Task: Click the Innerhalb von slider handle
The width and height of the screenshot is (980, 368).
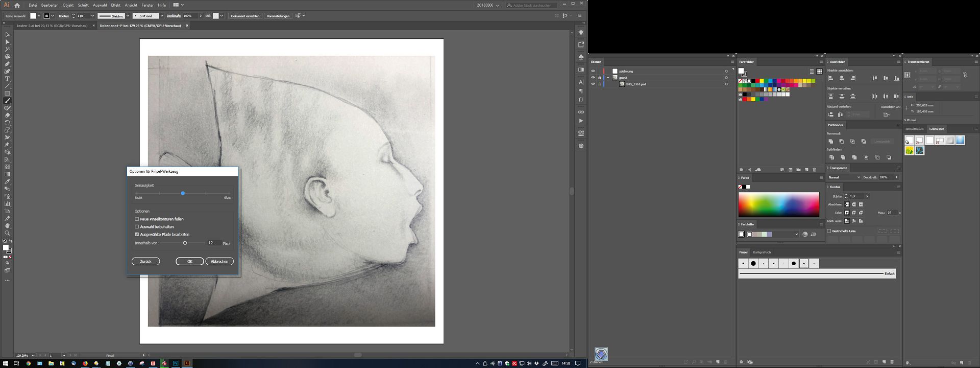Action: [185, 243]
